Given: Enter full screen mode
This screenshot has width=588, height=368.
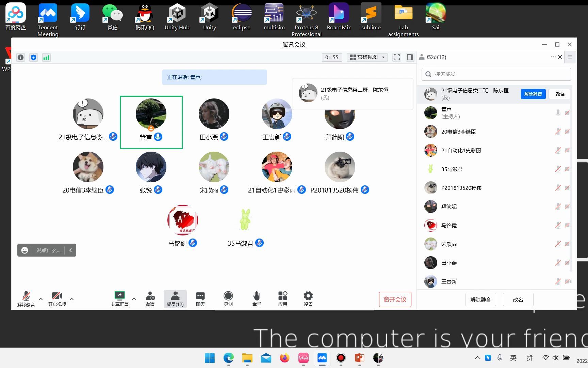Looking at the screenshot, I should point(397,57).
